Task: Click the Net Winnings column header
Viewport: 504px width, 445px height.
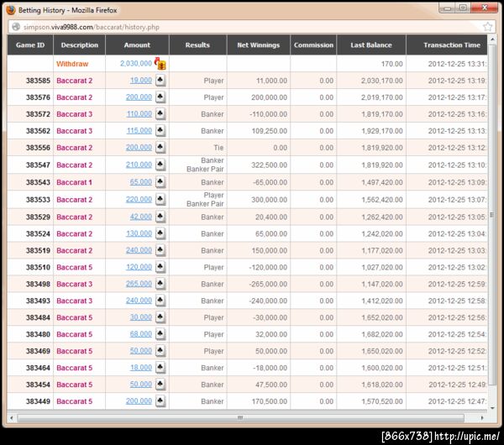Action: coord(259,45)
